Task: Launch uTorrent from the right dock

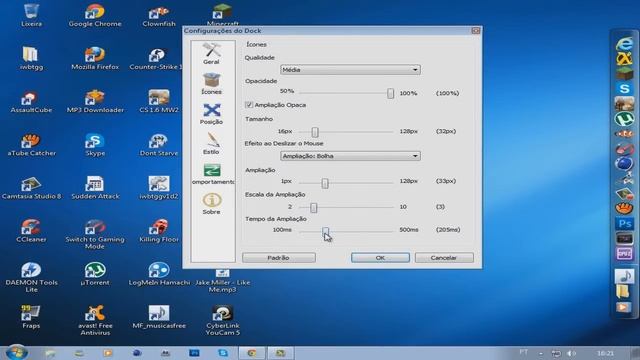Action: click(x=624, y=119)
